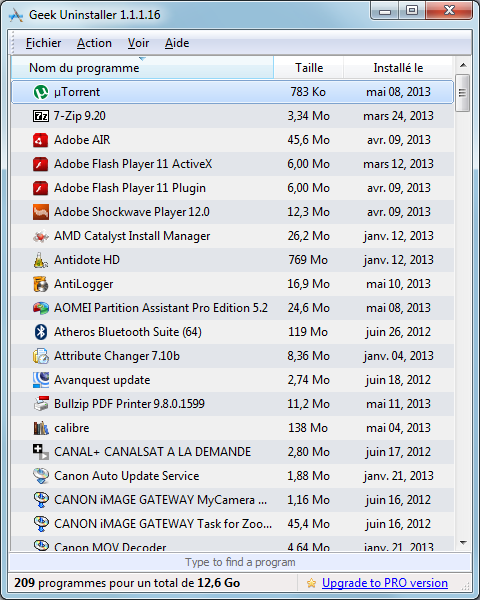Click the scrollbar up arrow
The height and width of the screenshot is (600, 480).
463,65
